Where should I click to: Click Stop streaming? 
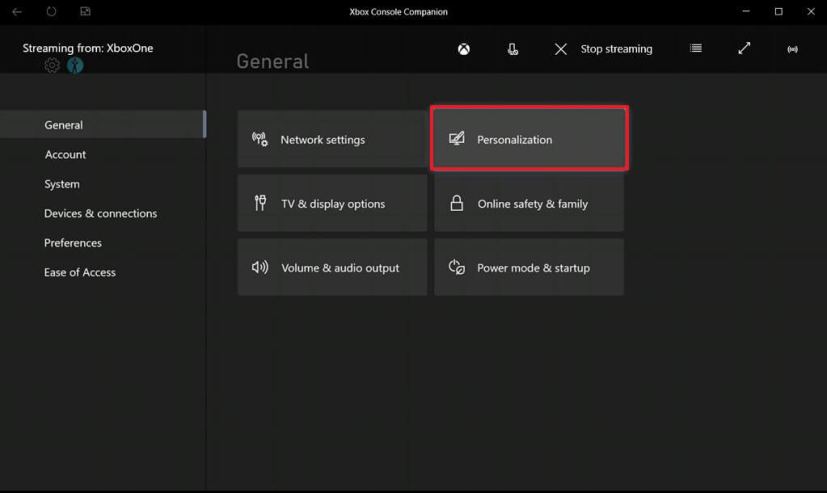tap(616, 49)
